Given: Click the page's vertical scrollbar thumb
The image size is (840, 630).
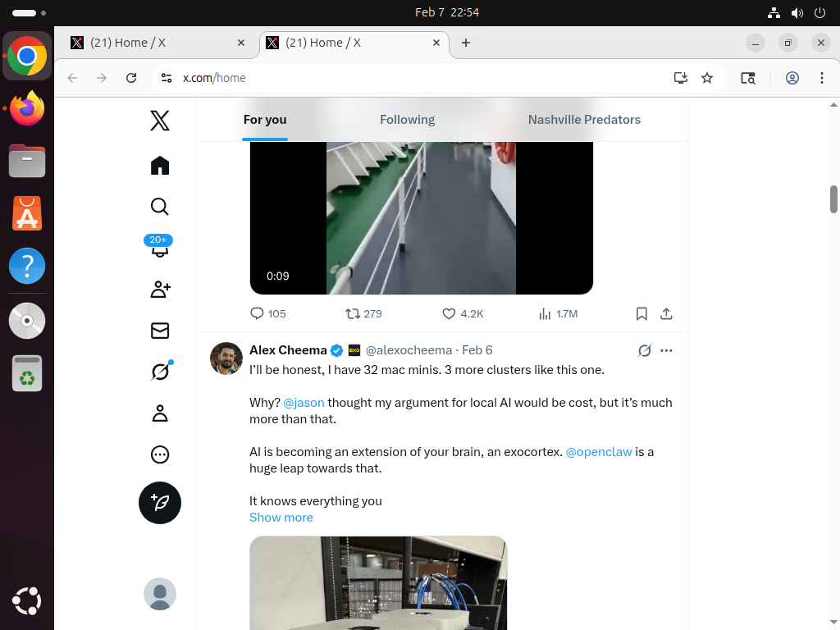Looking at the screenshot, I should [x=833, y=199].
